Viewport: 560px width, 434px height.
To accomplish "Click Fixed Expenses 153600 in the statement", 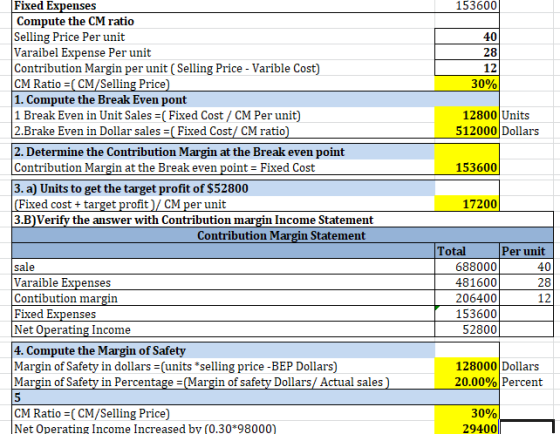I will (x=467, y=314).
